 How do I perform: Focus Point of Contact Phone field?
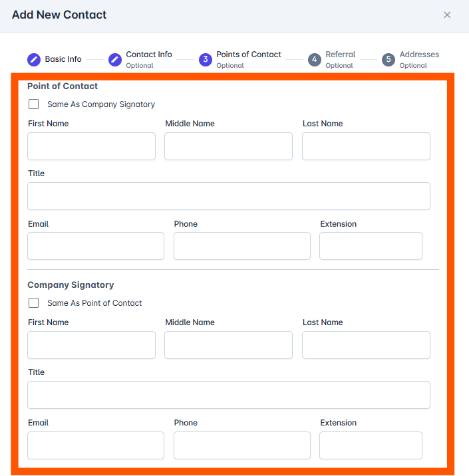(x=242, y=246)
